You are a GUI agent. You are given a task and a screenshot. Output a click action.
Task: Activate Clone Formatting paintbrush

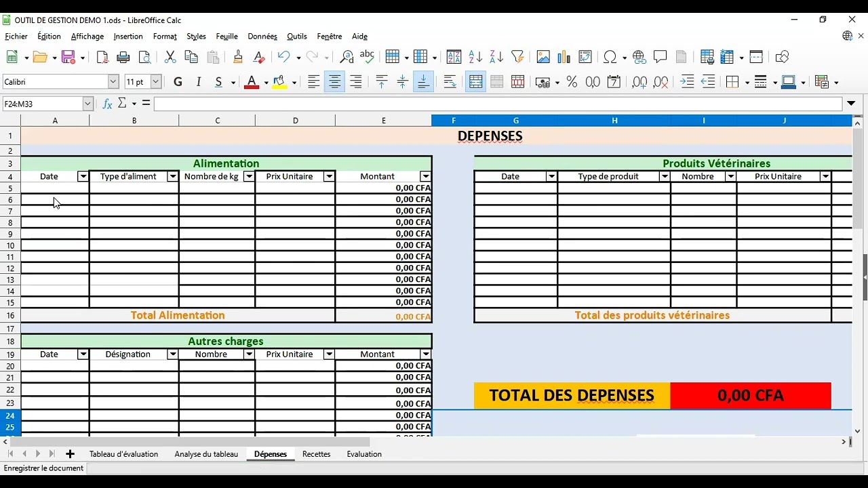click(x=237, y=57)
